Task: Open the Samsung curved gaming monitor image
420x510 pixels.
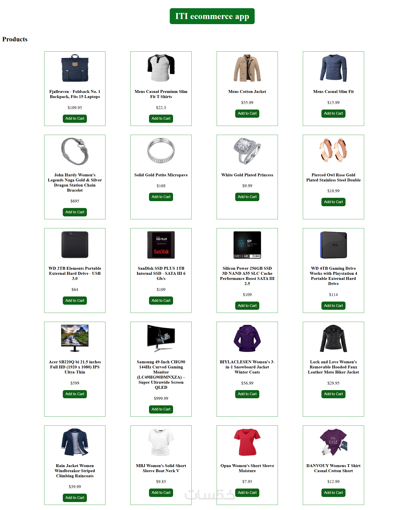Action: (161, 338)
